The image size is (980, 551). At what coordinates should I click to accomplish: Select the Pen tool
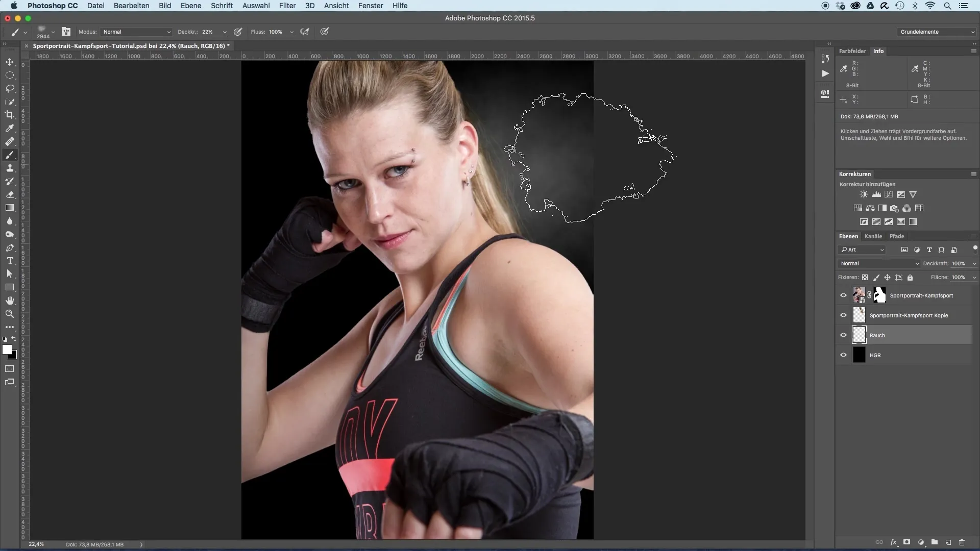[10, 247]
